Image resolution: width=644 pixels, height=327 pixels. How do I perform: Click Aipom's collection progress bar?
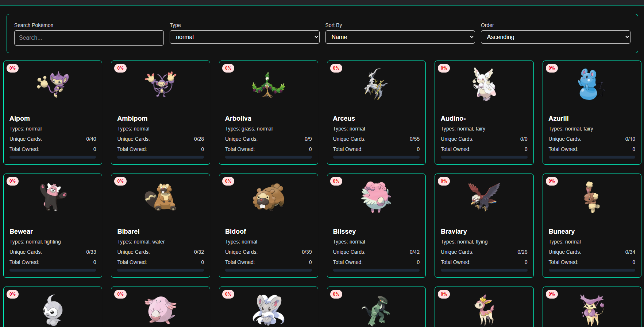pos(53,157)
